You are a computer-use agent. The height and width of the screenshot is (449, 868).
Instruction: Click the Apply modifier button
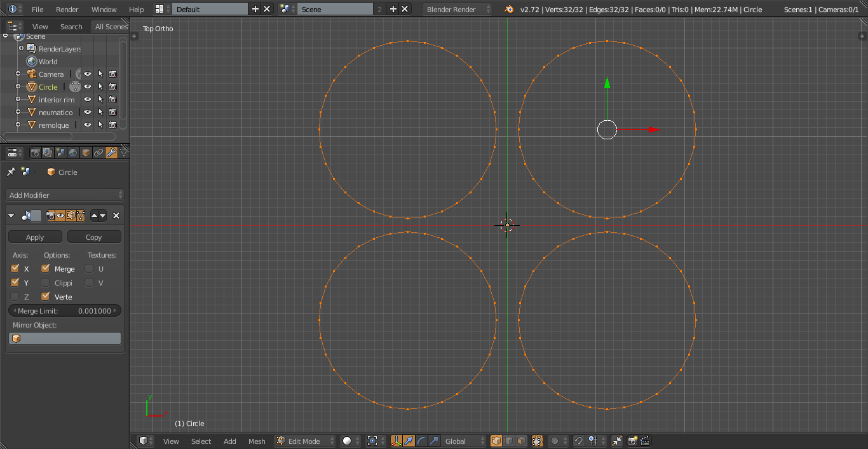pos(35,237)
